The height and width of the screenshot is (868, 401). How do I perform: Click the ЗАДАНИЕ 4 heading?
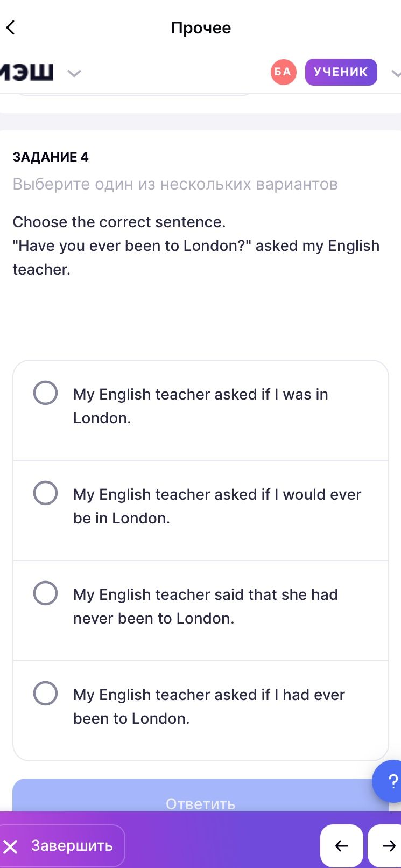coord(51,157)
